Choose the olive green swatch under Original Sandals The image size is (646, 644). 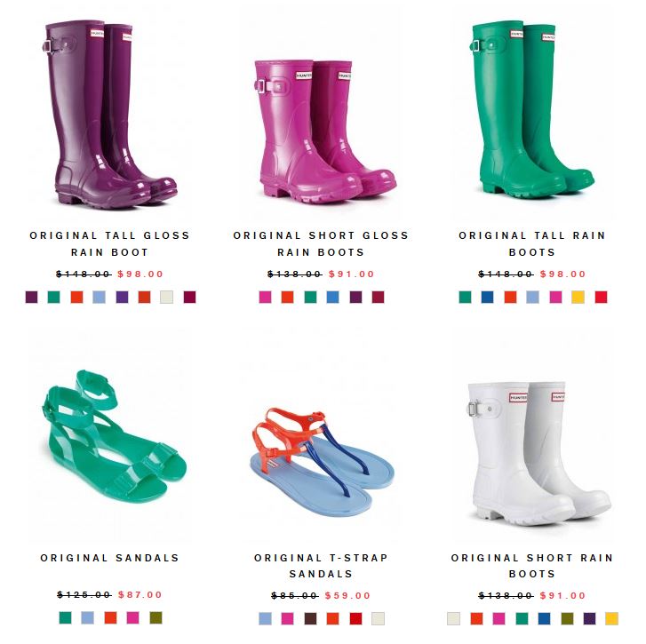click(156, 617)
